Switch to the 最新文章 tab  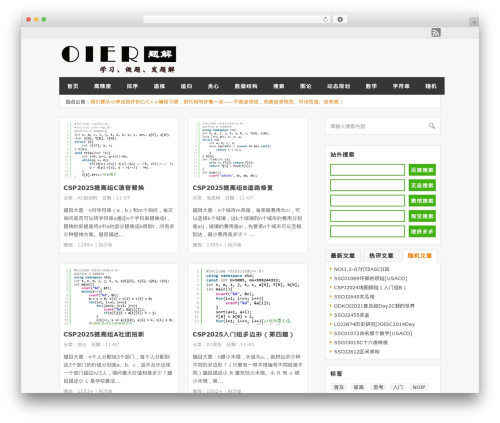pyautogui.click(x=343, y=256)
